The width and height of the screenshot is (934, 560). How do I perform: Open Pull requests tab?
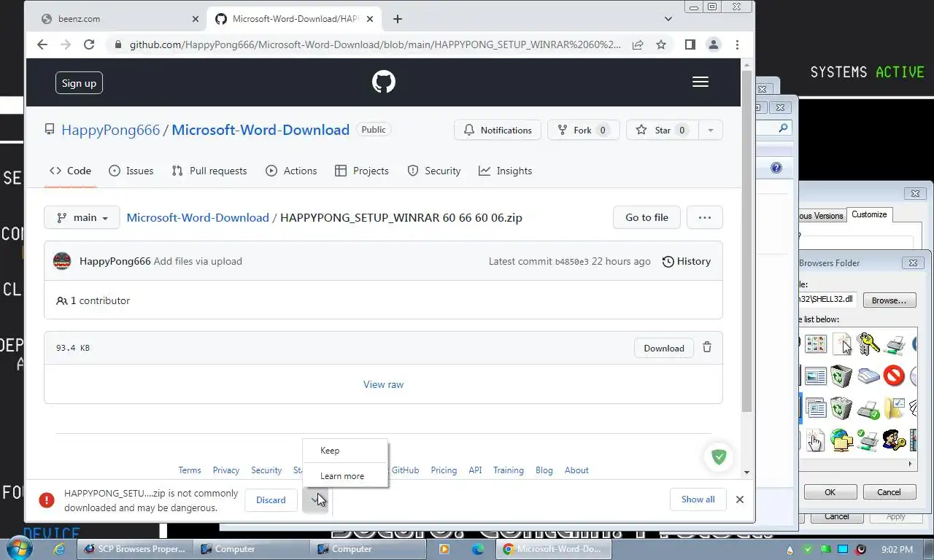[x=209, y=171]
